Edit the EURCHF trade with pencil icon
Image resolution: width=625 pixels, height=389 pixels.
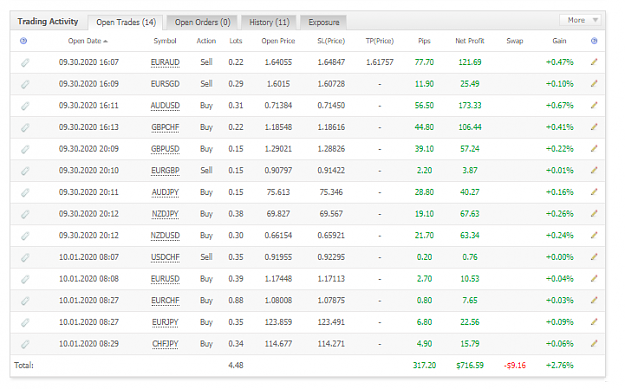594,300
